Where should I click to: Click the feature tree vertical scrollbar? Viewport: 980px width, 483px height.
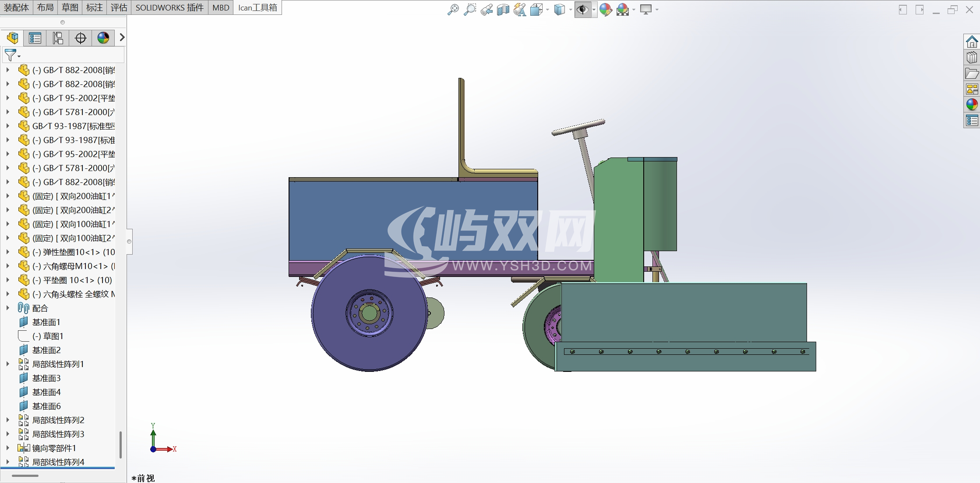120,444
